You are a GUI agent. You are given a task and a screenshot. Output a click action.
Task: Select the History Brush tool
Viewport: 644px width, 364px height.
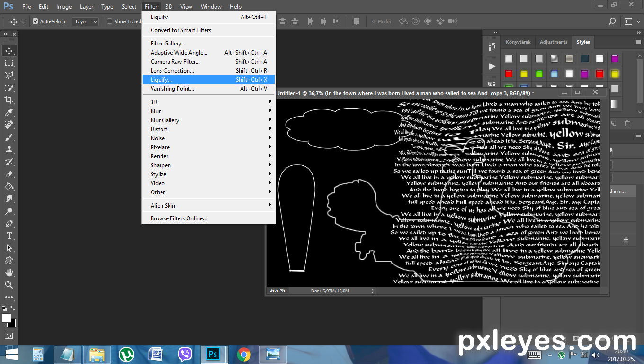9,162
